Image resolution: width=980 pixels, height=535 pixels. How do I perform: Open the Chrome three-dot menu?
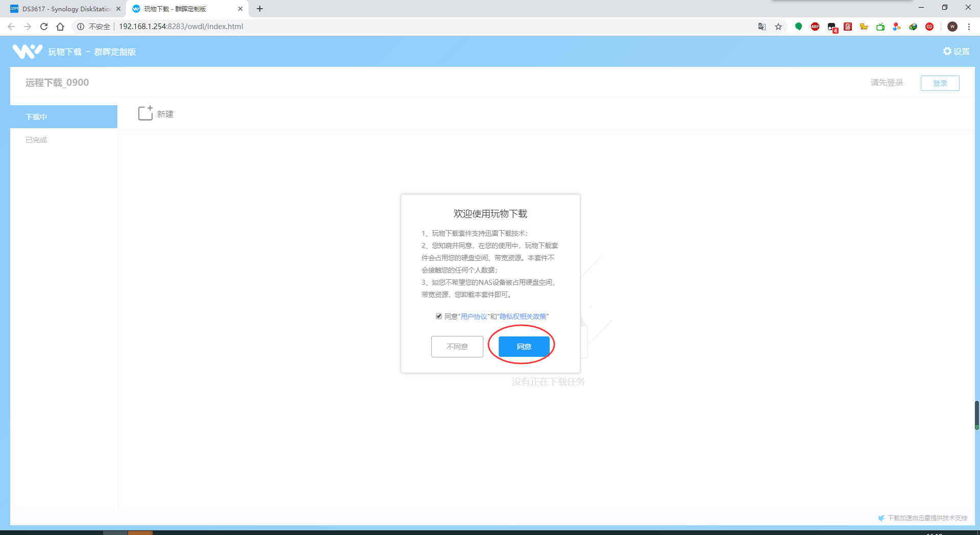click(x=969, y=27)
